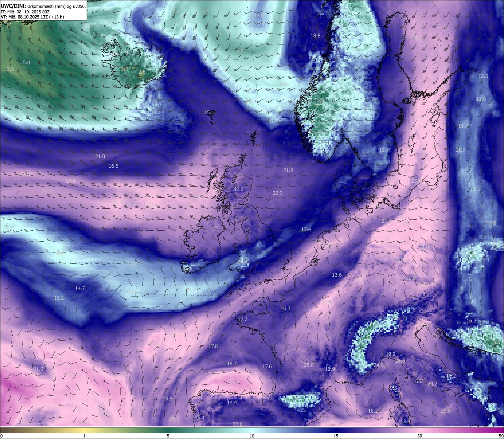Click the 11.6 value near the right edge
This screenshot has height=439, width=504.
coord(491,222)
